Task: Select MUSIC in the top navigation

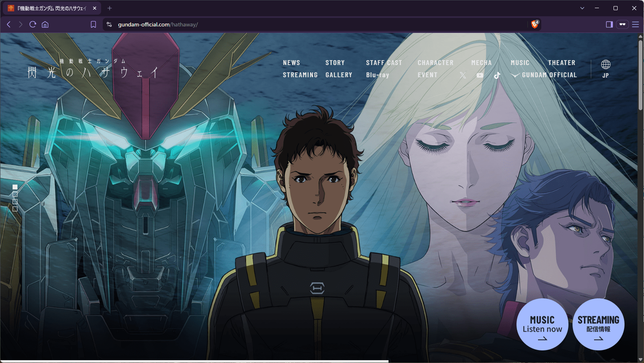Action: coord(520,63)
